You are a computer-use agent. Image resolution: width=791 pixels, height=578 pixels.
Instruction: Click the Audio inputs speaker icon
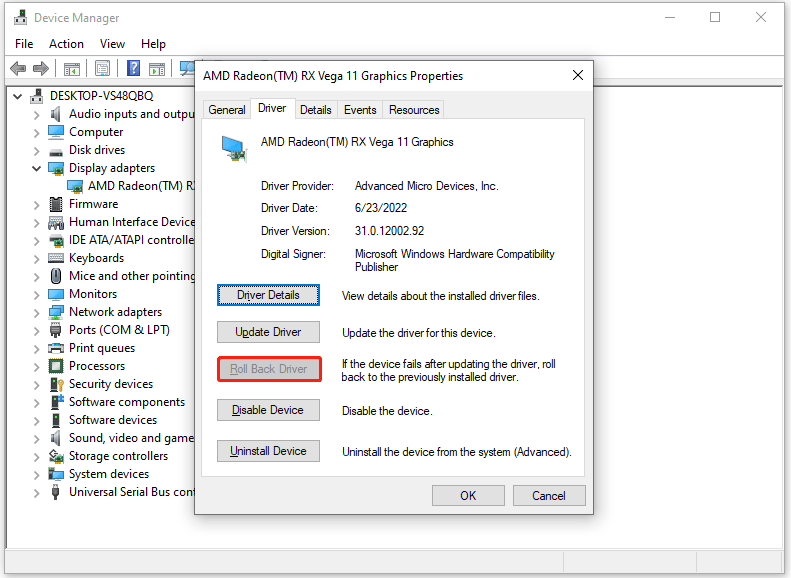coord(55,114)
